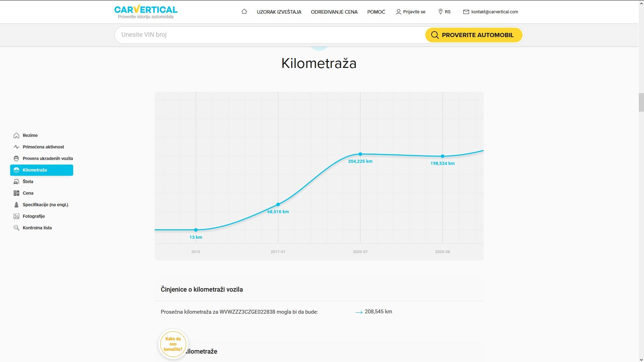Select the 204,225 km chart data point
The width and height of the screenshot is (644, 362).
(360, 154)
